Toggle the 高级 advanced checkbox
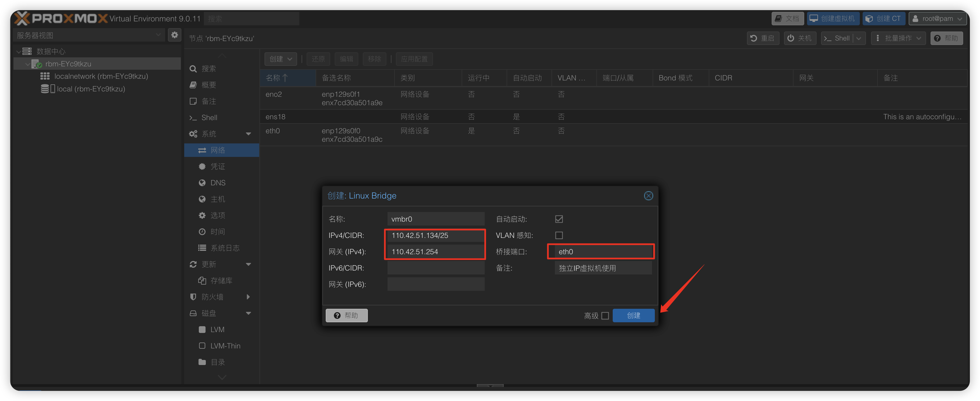 pyautogui.click(x=605, y=316)
